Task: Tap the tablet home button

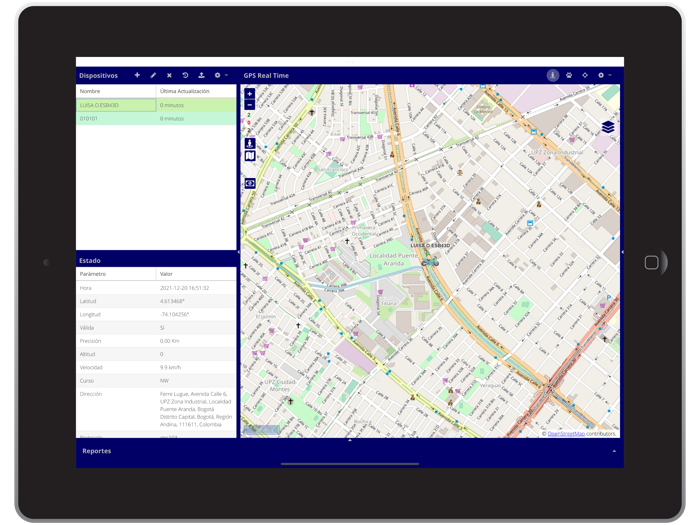Action: point(652,262)
